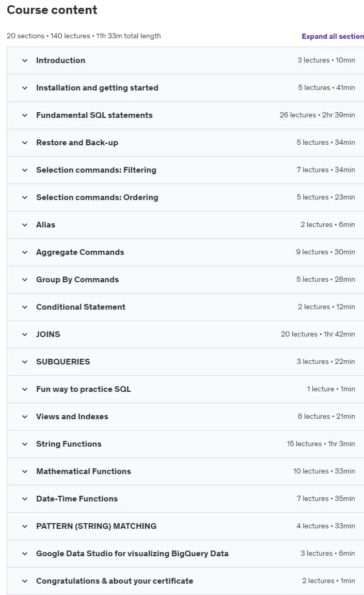The width and height of the screenshot is (364, 595).
Task: Expand the Introduction section chevron
Action: coord(25,60)
